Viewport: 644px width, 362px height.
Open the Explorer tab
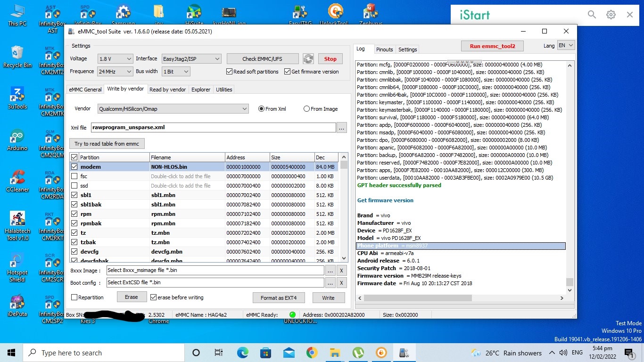[201, 90]
